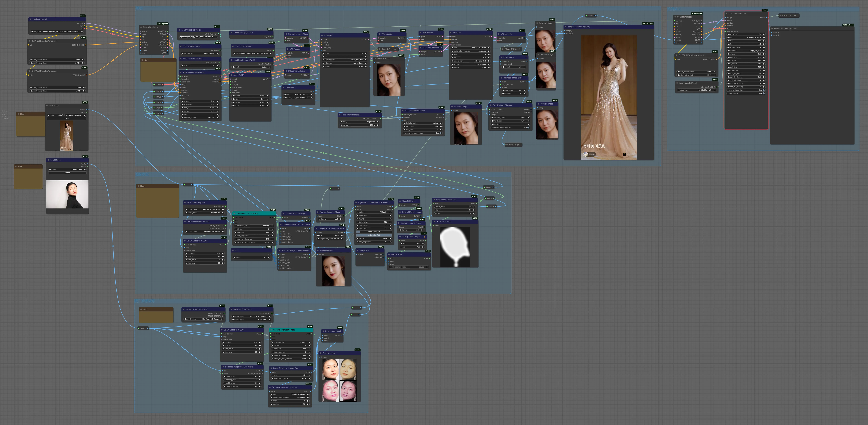Image resolution: width=868 pixels, height=425 pixels.
Task: Collapse the Make Image Batch node
Action: coord(323,331)
